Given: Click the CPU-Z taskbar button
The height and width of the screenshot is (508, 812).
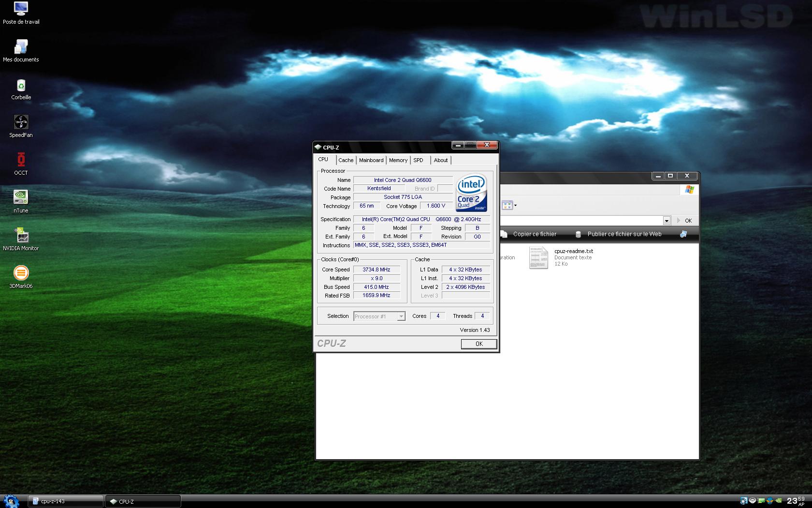Looking at the screenshot, I should pos(143,501).
